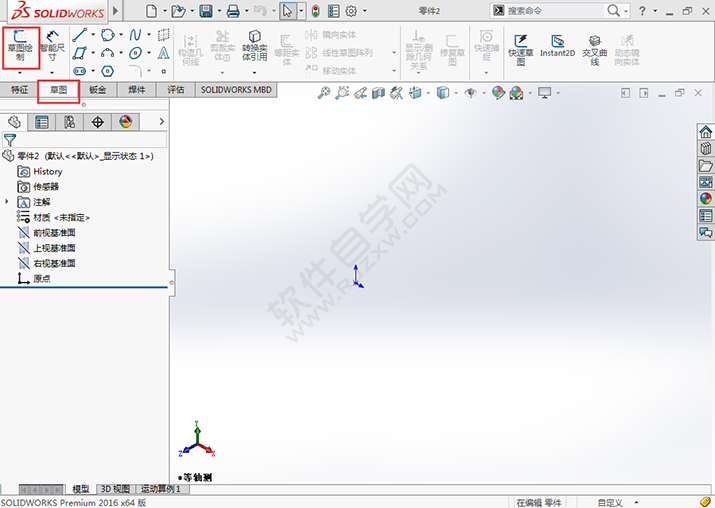The height and width of the screenshot is (508, 715).
Task: Click the 草图绘制 sketch tool
Action: tap(21, 46)
